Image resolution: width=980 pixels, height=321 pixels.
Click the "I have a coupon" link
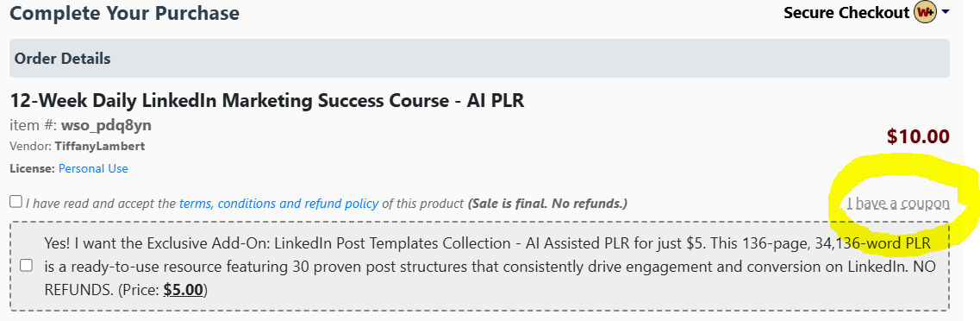(x=898, y=204)
